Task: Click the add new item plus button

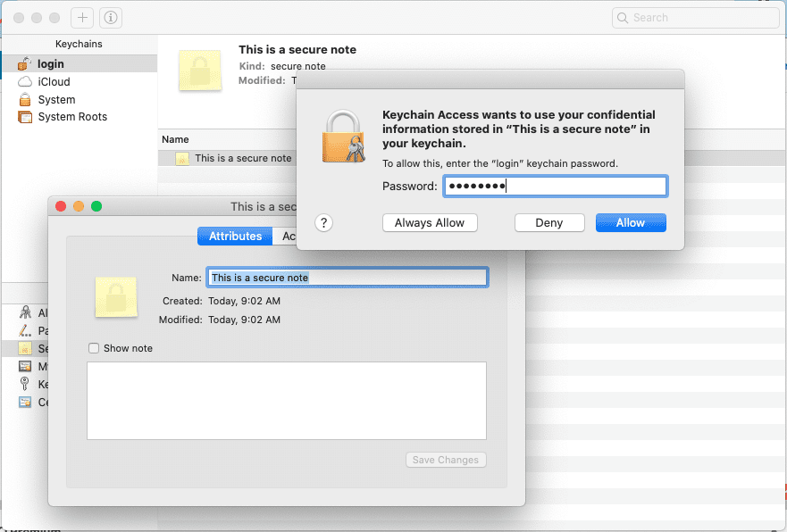Action: point(82,18)
